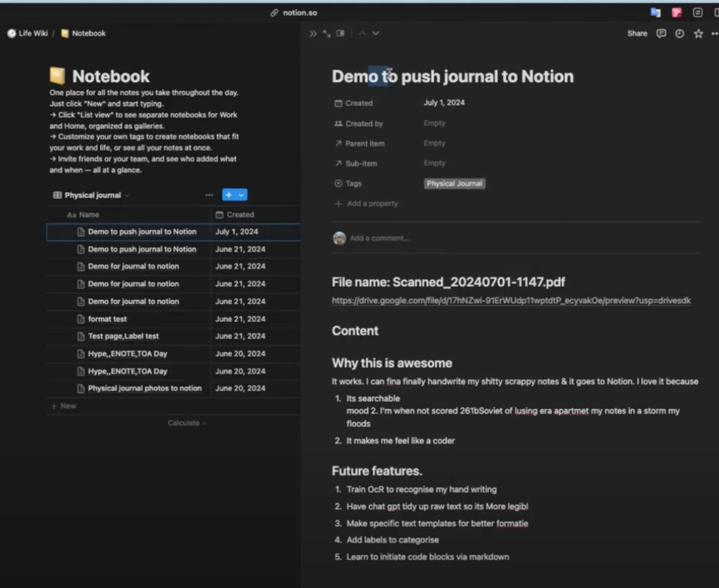Click the Empty value for Sub-item
The image size is (719, 588).
435,163
